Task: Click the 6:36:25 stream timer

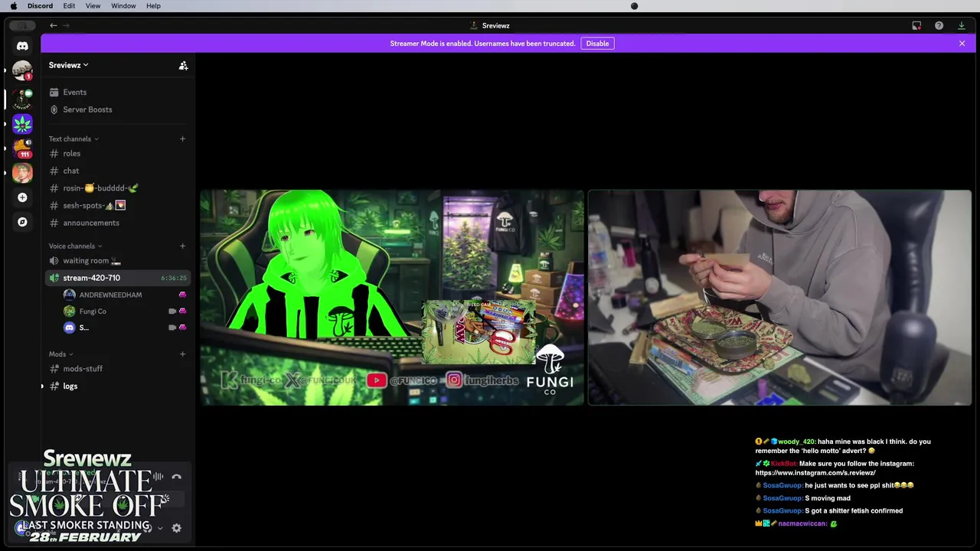Action: [x=174, y=278]
